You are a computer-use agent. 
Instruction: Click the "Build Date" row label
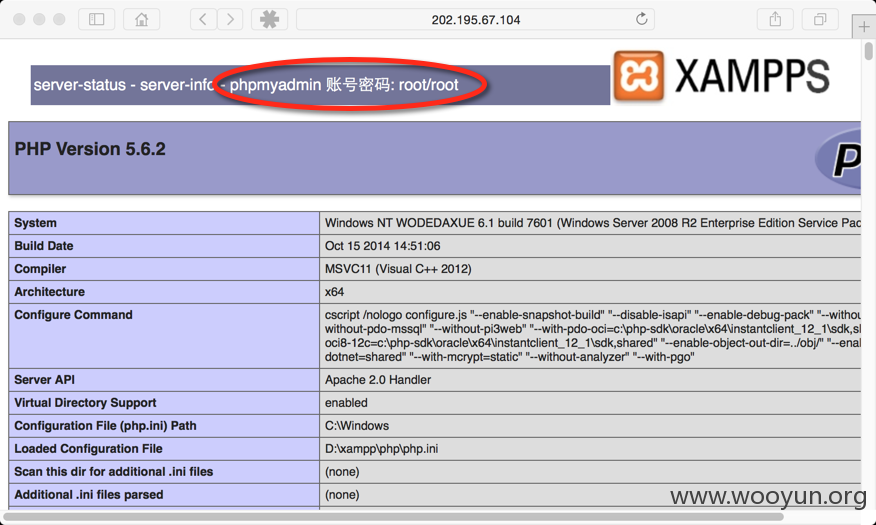point(44,246)
